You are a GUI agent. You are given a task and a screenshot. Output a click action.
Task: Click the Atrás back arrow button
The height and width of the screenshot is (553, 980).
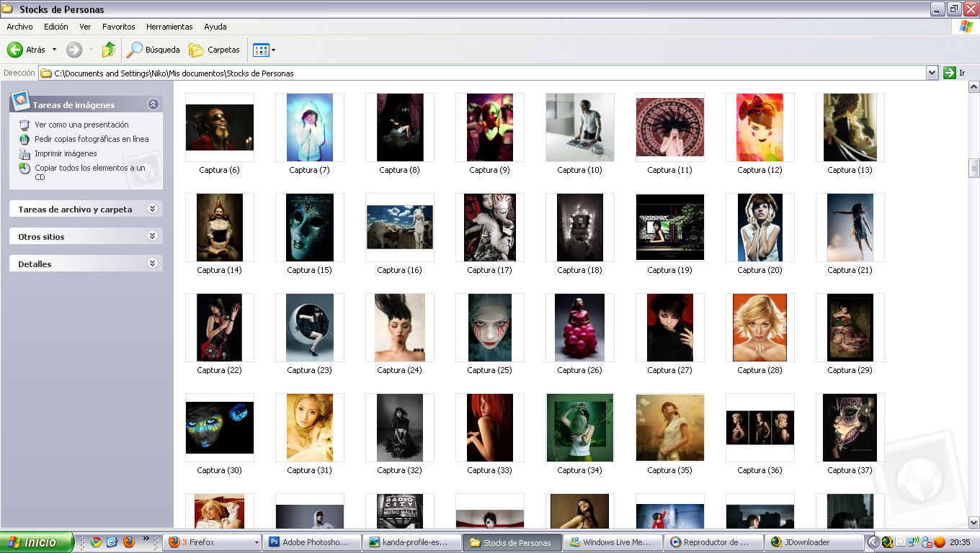click(16, 50)
